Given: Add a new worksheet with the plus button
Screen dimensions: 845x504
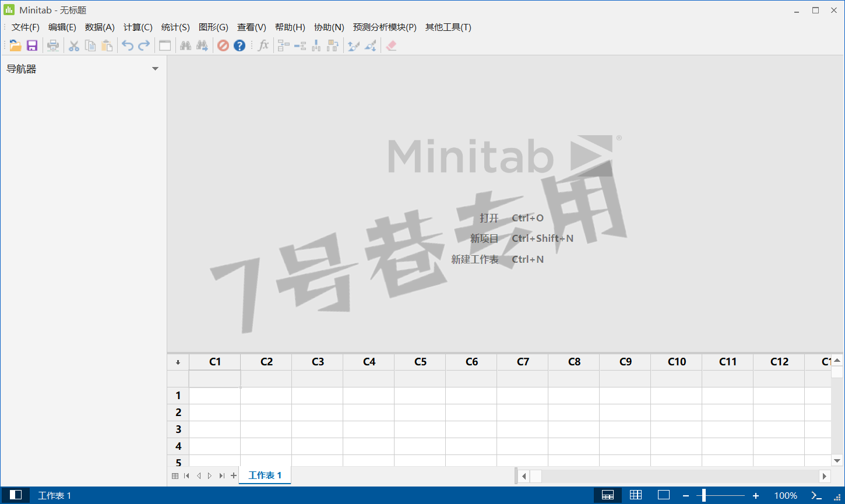Looking at the screenshot, I should pos(234,475).
